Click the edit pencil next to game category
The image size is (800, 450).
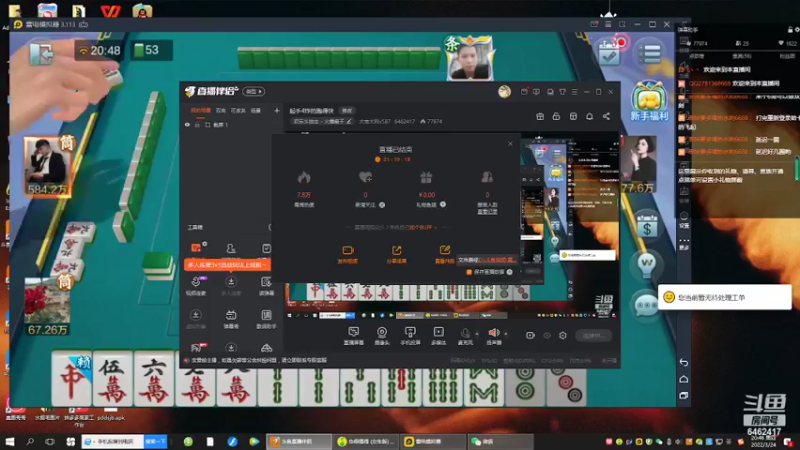(349, 121)
